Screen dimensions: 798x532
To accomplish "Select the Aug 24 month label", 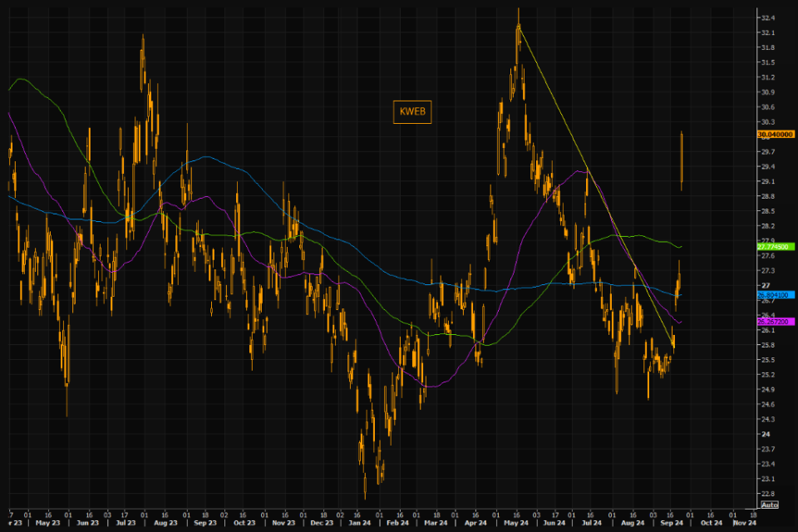I will 633,523.
